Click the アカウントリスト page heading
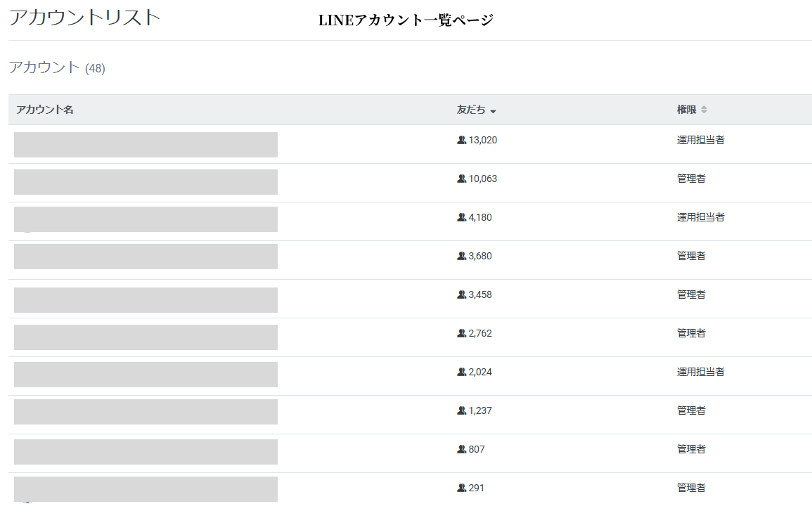This screenshot has height=518, width=812. point(84,18)
